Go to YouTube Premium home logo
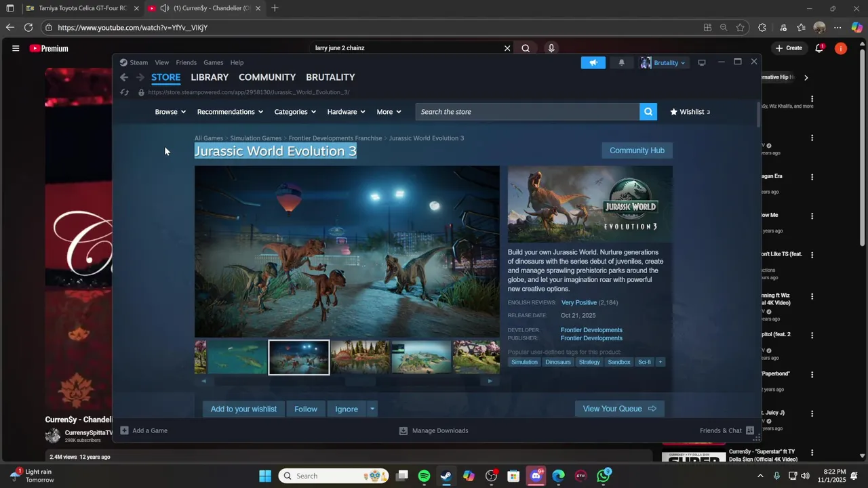Screen dimensions: 868x488 click(49, 48)
